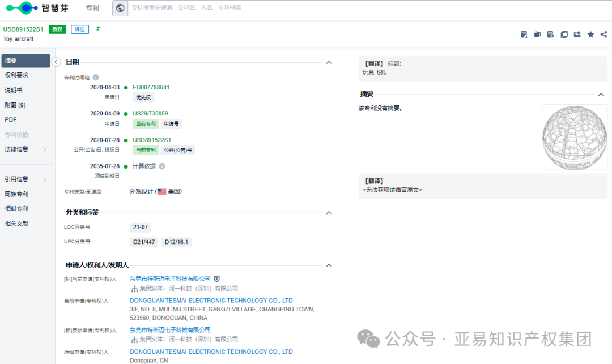
Task: Expand 法律信息 submenu in sidebar
Action: pos(44,149)
